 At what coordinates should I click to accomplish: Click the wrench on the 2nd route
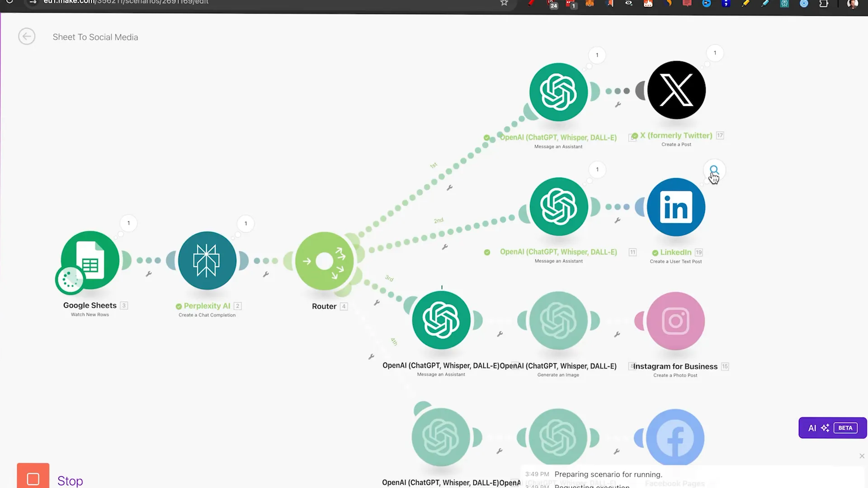pyautogui.click(x=445, y=247)
